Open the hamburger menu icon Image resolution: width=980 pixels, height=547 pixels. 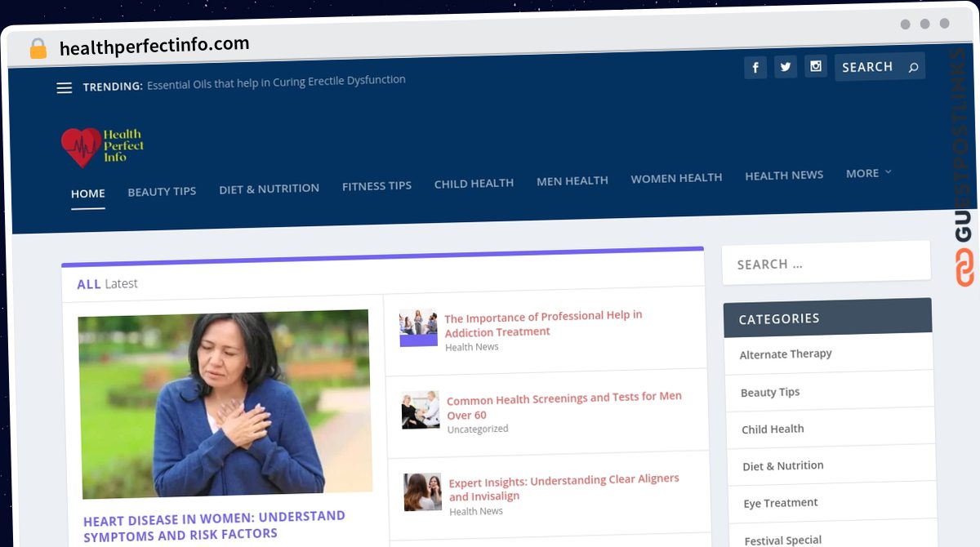click(x=65, y=87)
